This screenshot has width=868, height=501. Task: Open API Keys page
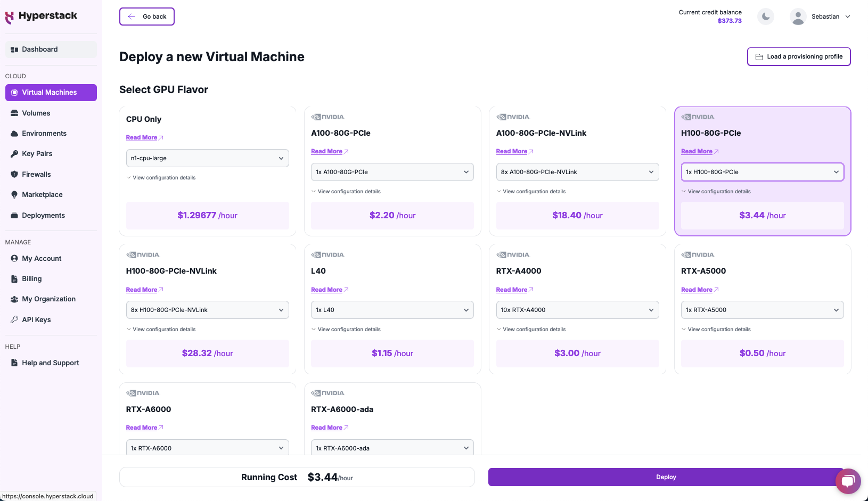pyautogui.click(x=36, y=319)
